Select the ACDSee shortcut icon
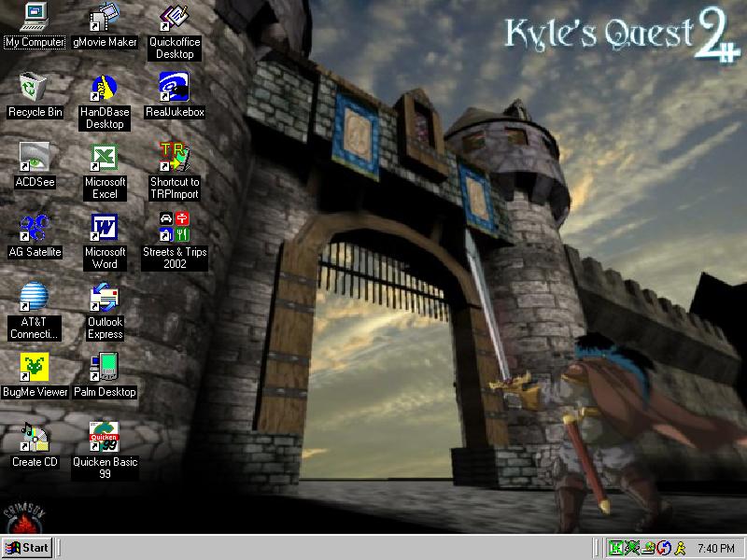Viewport: 747px width, 560px height. [x=35, y=157]
